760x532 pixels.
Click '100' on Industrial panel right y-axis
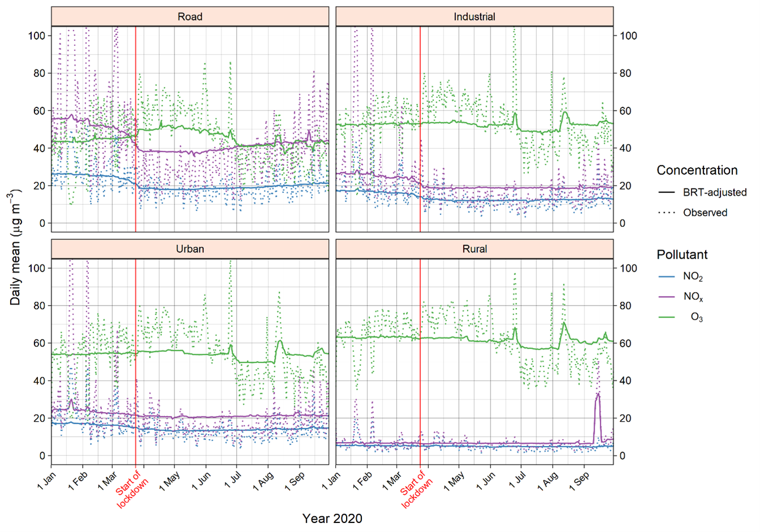coord(629,36)
